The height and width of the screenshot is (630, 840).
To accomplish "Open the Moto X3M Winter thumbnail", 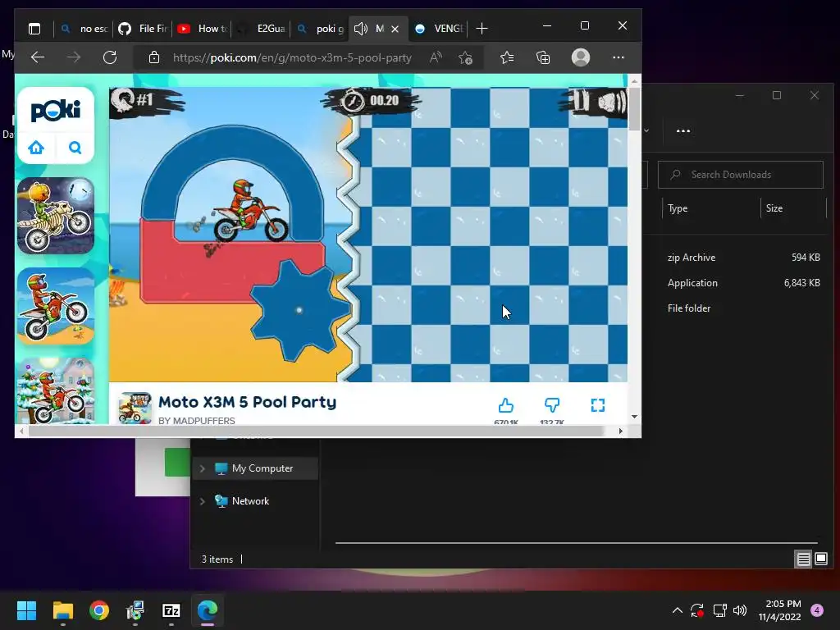I will tap(56, 390).
